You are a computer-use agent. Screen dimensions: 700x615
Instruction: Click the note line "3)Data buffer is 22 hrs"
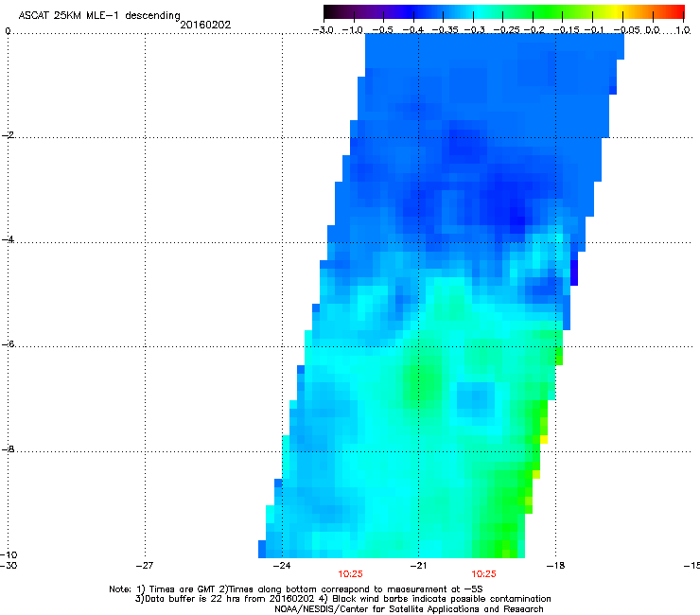coord(342,599)
